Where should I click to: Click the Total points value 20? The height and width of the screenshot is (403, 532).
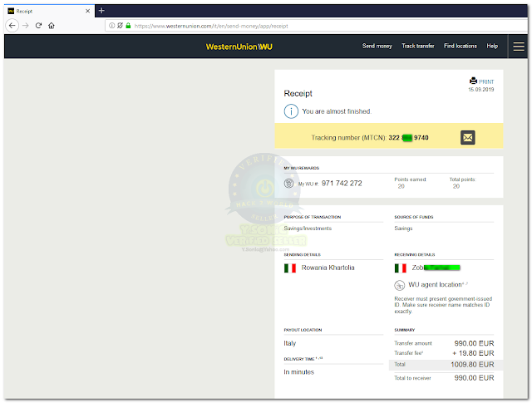click(456, 186)
